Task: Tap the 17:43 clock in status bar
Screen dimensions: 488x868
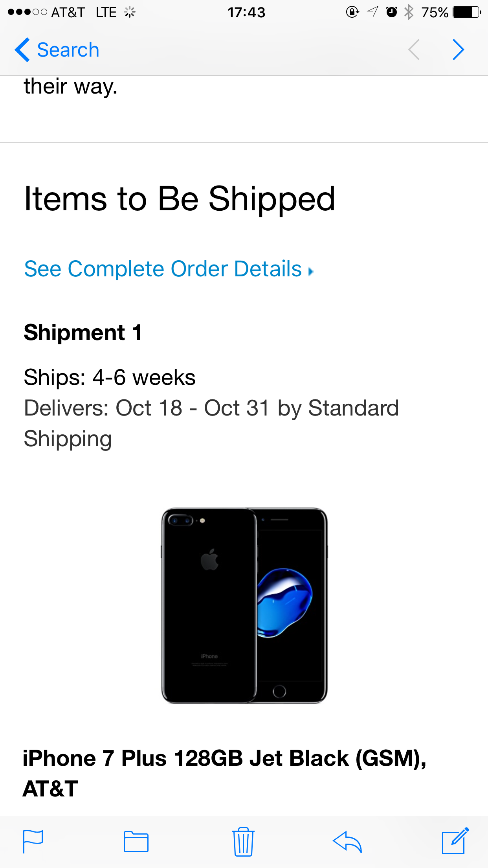Action: click(x=246, y=13)
